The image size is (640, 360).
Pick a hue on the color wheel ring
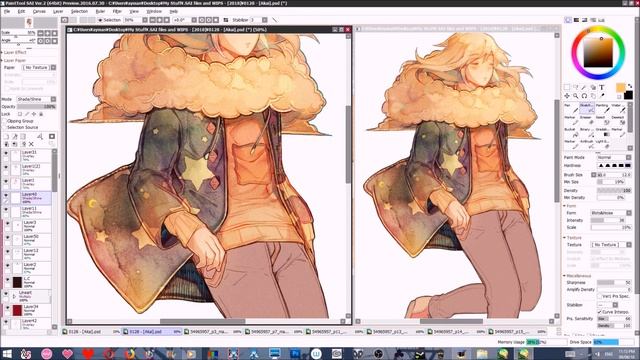[598, 52]
